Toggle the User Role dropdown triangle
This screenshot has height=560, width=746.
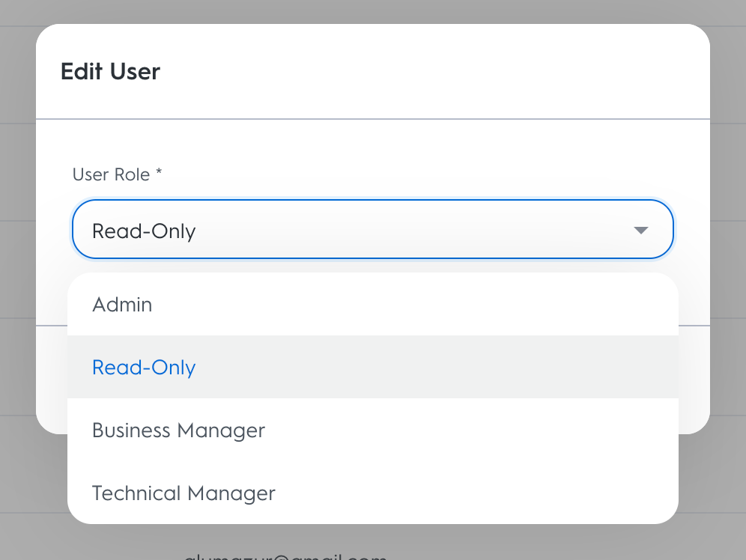click(640, 230)
